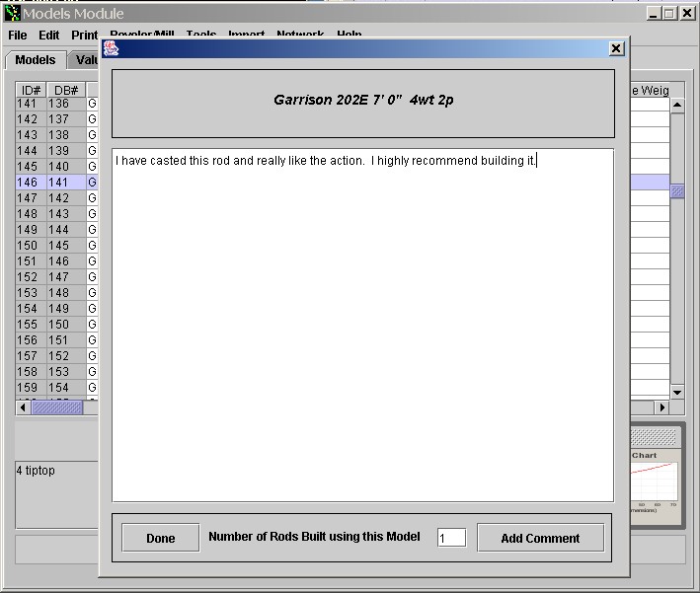700x593 pixels.
Task: Close the rod comment dialog
Action: 616,48
